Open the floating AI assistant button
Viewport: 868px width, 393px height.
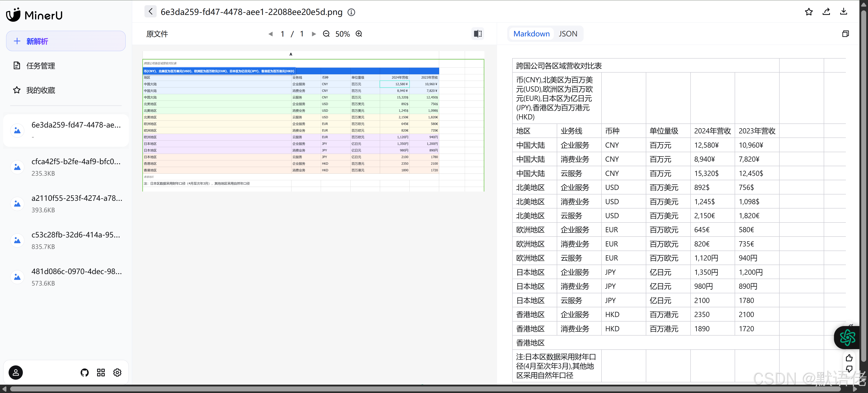847,337
